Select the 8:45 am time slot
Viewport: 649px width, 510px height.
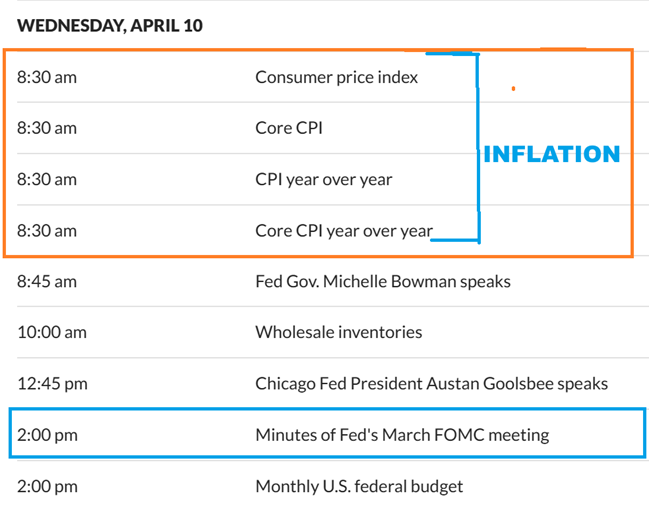(47, 281)
